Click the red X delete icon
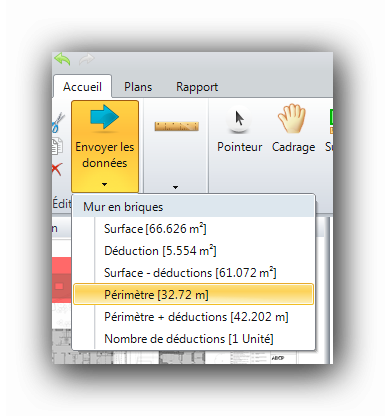This screenshot has height=416, width=385. tap(57, 169)
